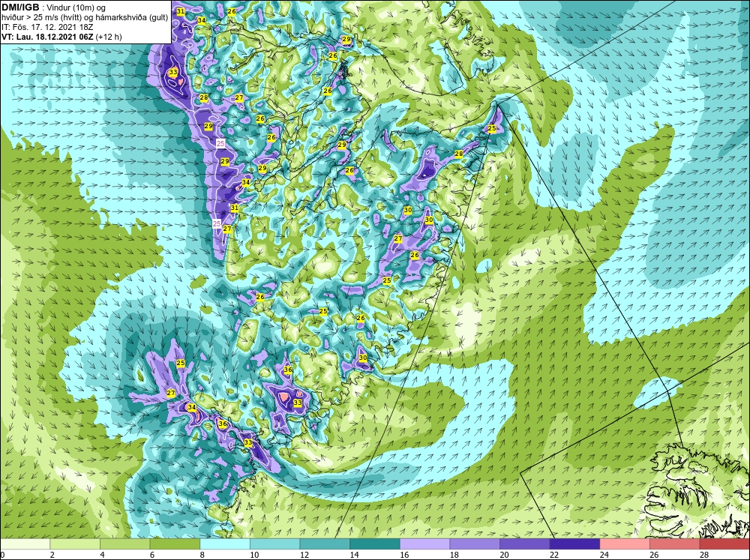
Task: Click the 26–28 m/s salmon red legend swatch
Action: (675, 544)
